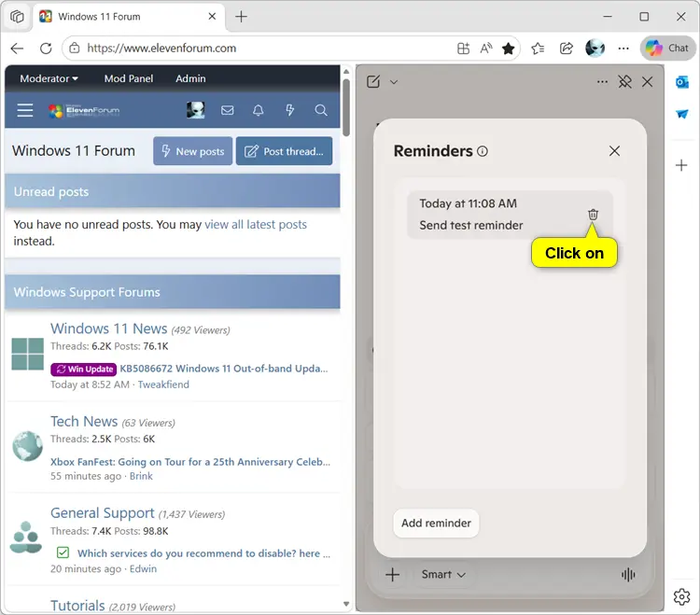Open a new browser tab
This screenshot has width=700, height=615.
[x=241, y=17]
